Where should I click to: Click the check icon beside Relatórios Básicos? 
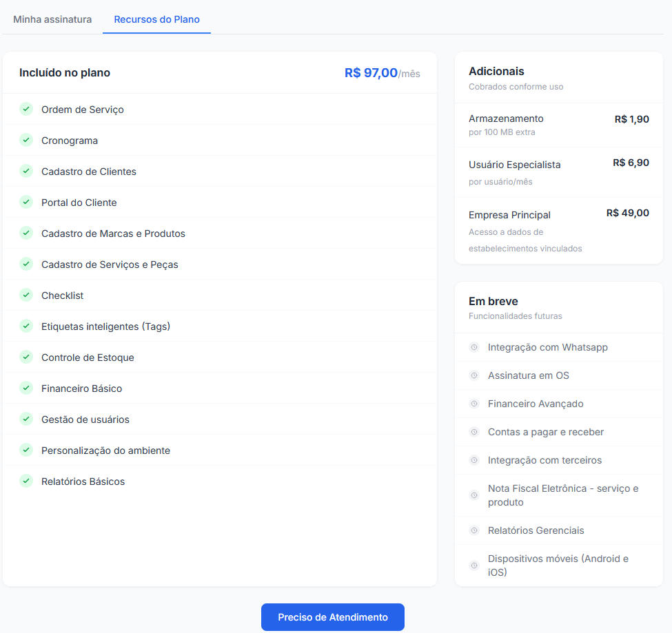click(26, 481)
